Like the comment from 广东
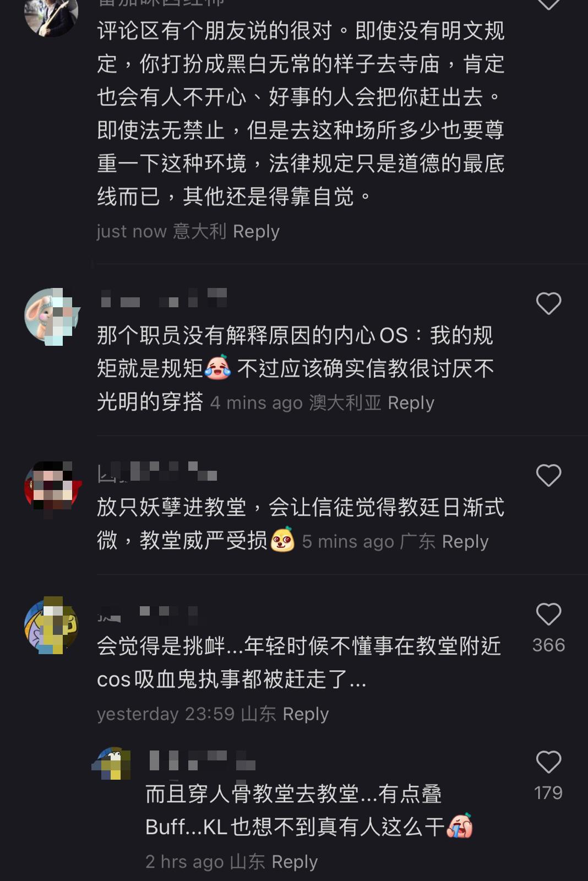Viewport: 588px width, 881px height. [x=548, y=475]
